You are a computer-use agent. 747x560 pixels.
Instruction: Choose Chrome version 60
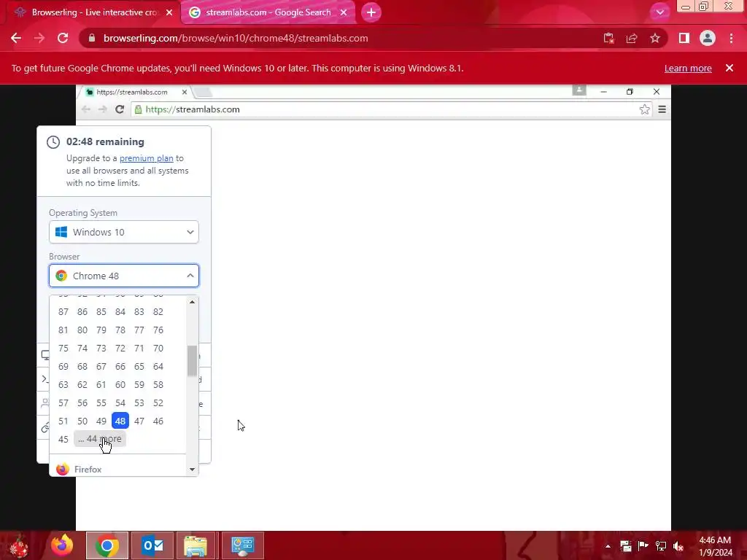(120, 385)
